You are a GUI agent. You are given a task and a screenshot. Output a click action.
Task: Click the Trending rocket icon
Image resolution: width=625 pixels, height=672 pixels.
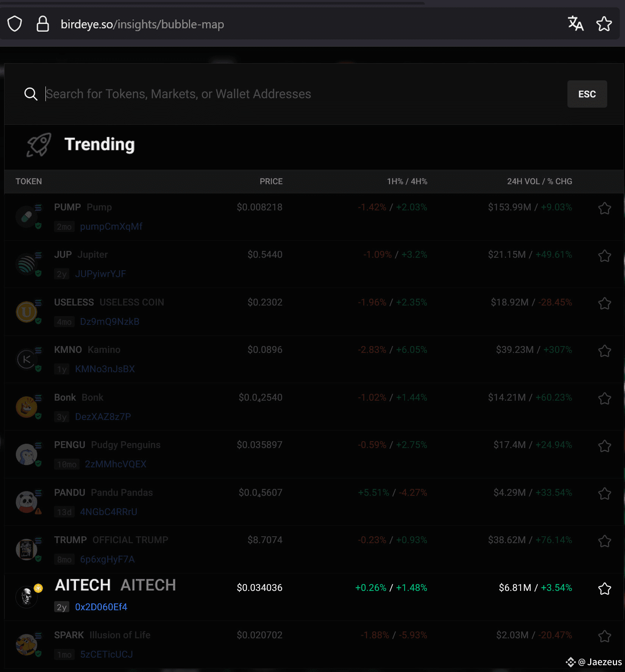tap(39, 144)
